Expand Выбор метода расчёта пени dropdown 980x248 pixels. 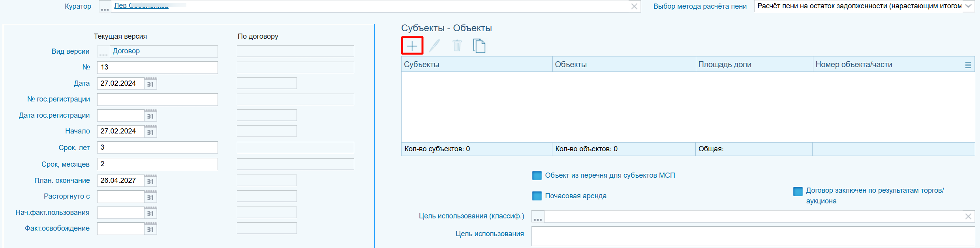[x=968, y=6]
